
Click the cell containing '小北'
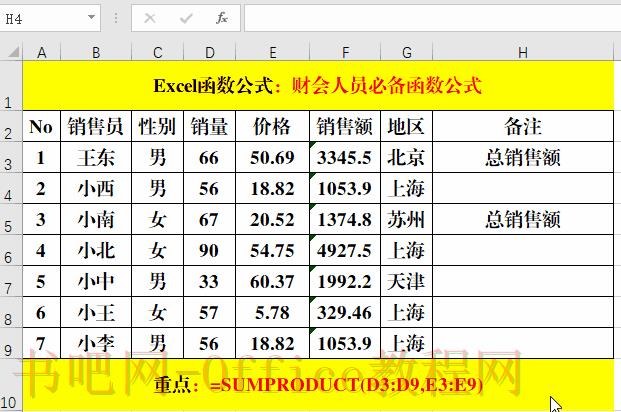click(96, 250)
